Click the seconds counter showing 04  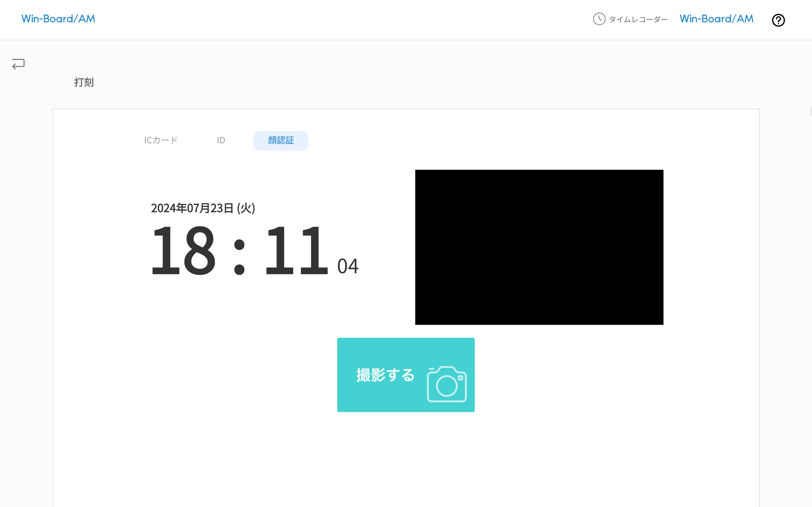(347, 266)
